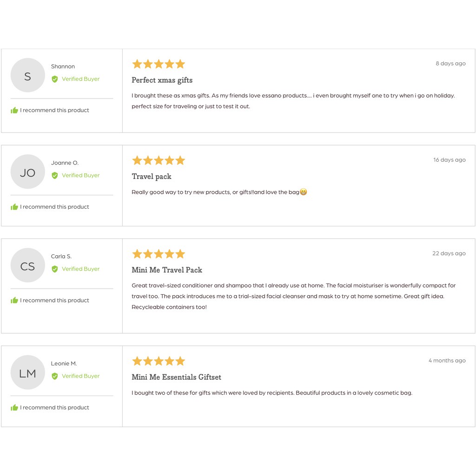Click the LM avatar for Leonie M.
This screenshot has height=476, width=476.
27,372
